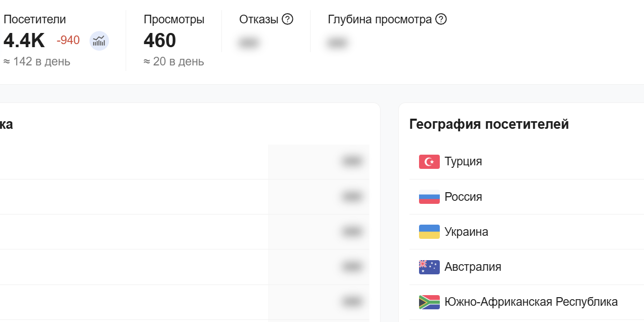Select the Россия entry in geography list
The width and height of the screenshot is (644, 322).
[463, 197]
